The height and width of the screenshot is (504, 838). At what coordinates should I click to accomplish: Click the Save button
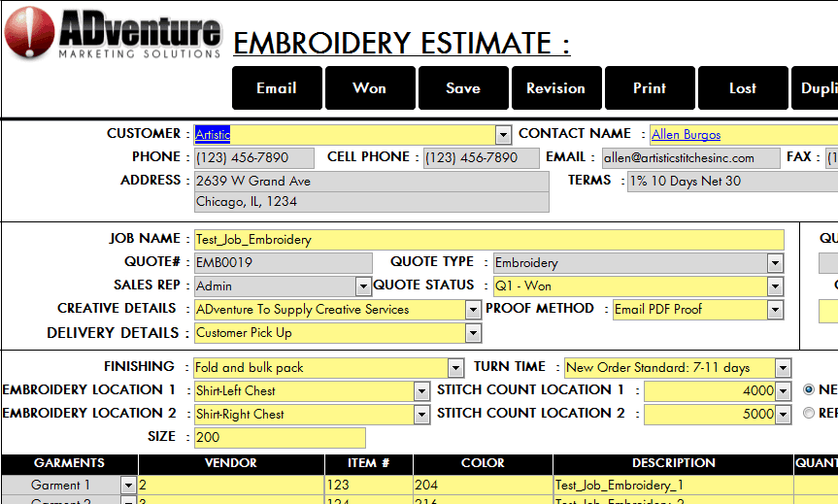coord(463,88)
